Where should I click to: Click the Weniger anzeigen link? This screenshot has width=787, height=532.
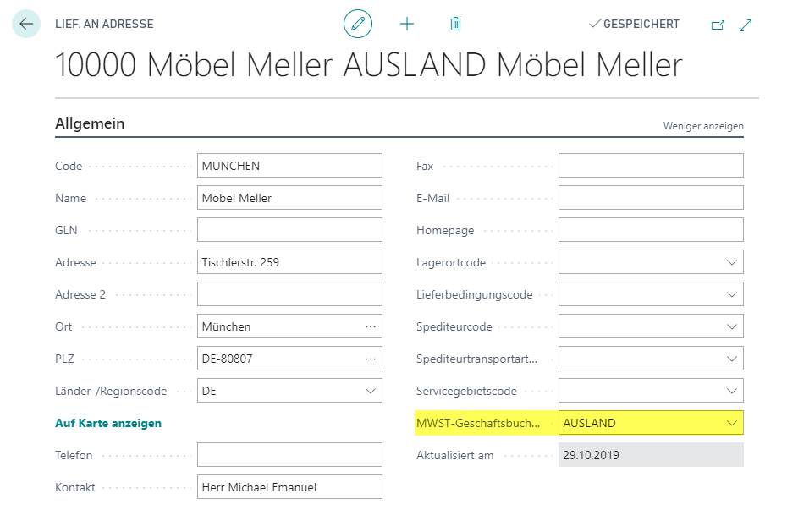pos(703,126)
